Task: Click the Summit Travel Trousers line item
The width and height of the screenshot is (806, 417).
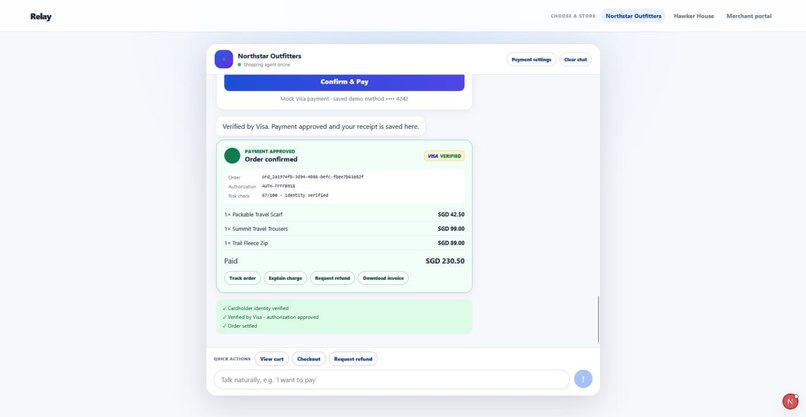Action: (x=344, y=229)
